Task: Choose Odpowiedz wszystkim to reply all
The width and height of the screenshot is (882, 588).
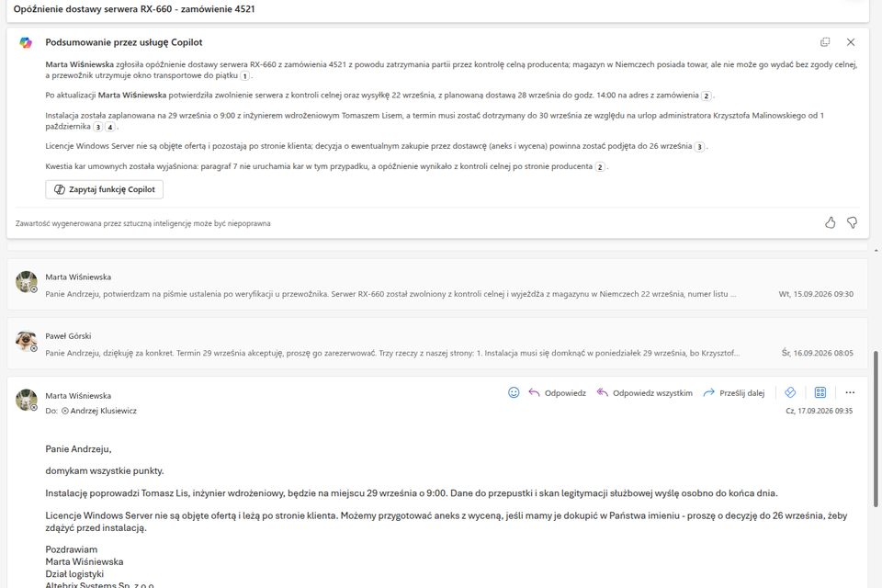Action: point(645,392)
